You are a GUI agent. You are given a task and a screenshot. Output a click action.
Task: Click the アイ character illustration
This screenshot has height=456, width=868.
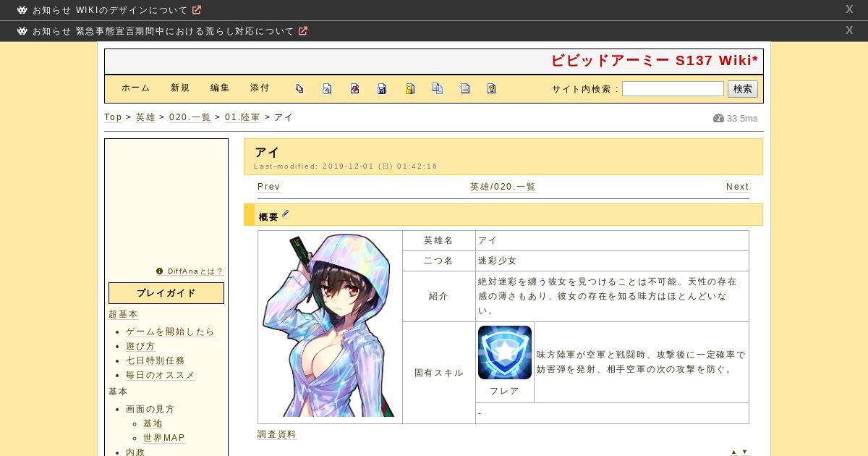tap(330, 325)
